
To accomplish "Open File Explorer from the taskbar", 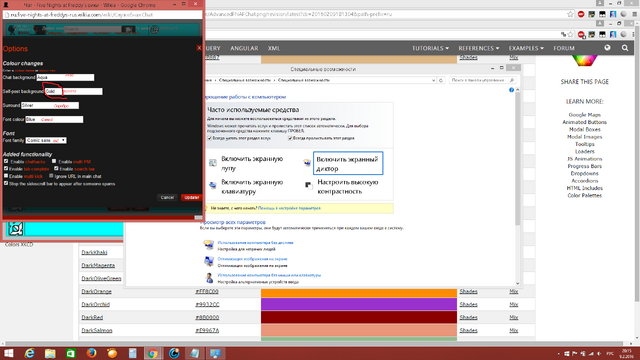I will 50,353.
